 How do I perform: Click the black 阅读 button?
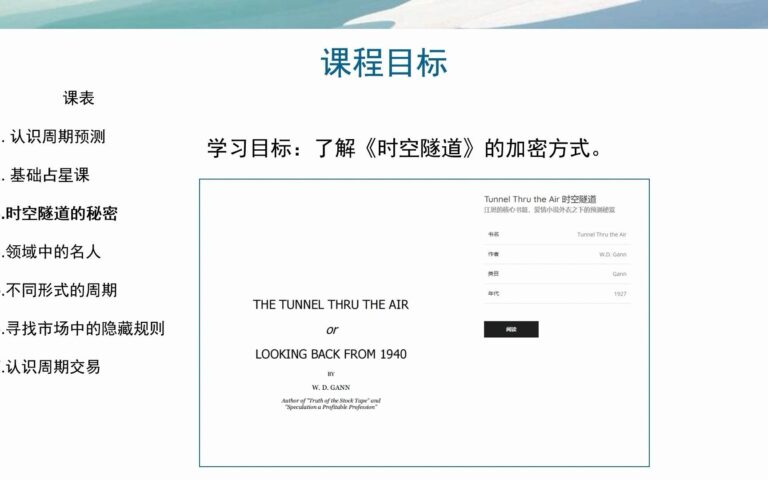(x=511, y=329)
